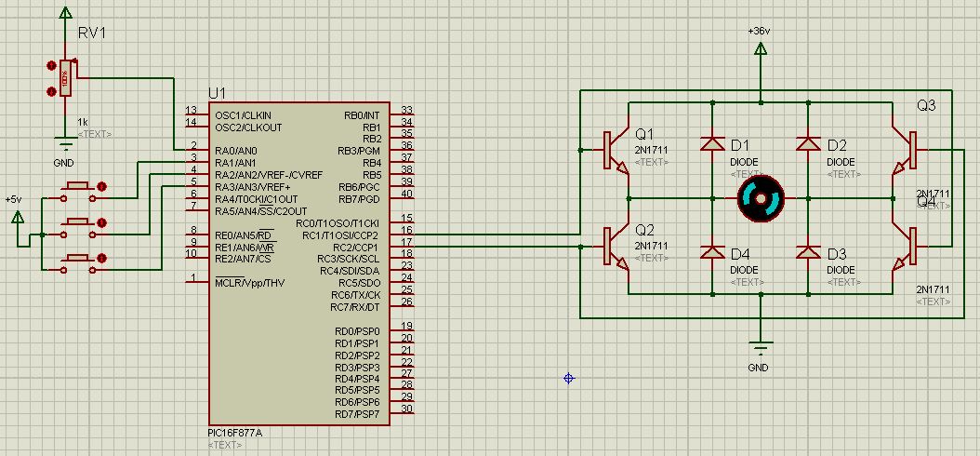Image resolution: width=980 pixels, height=456 pixels.
Task: Select transistor Q3 symbol
Action: tap(903, 150)
